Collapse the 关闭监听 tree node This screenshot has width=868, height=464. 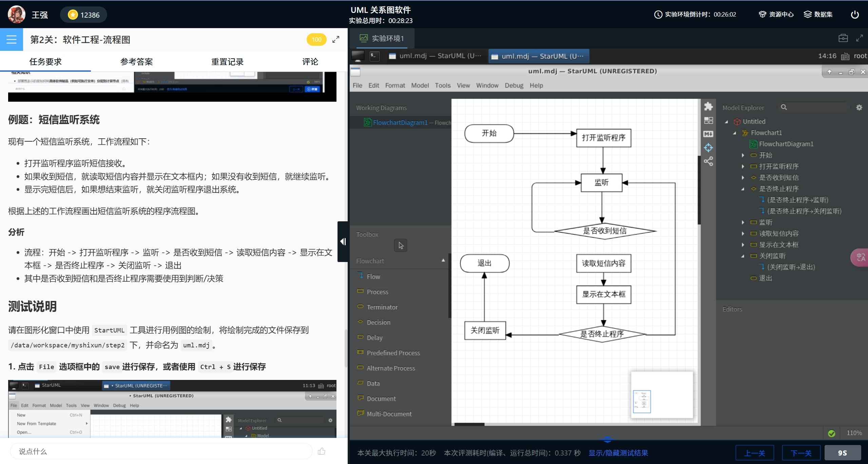pos(743,256)
